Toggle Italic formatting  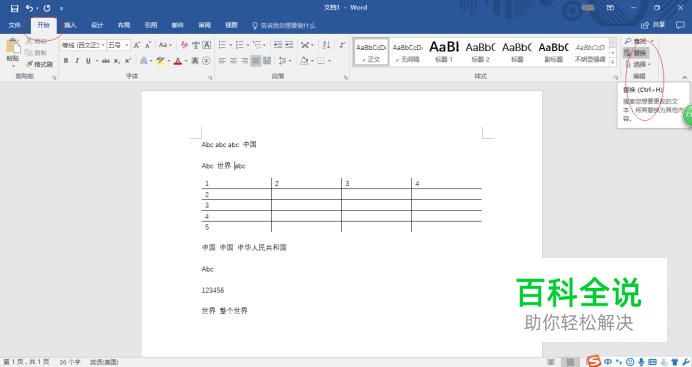tap(77, 61)
